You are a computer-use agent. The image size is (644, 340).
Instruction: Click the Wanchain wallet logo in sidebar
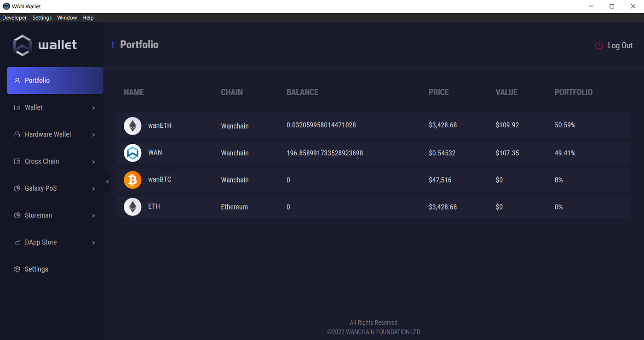coord(22,45)
